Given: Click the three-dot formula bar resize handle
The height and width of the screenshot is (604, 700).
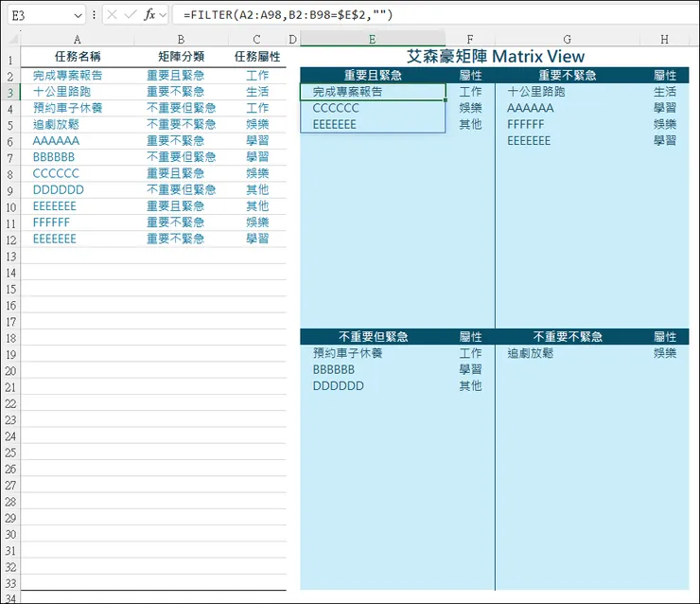Looking at the screenshot, I should click(94, 15).
